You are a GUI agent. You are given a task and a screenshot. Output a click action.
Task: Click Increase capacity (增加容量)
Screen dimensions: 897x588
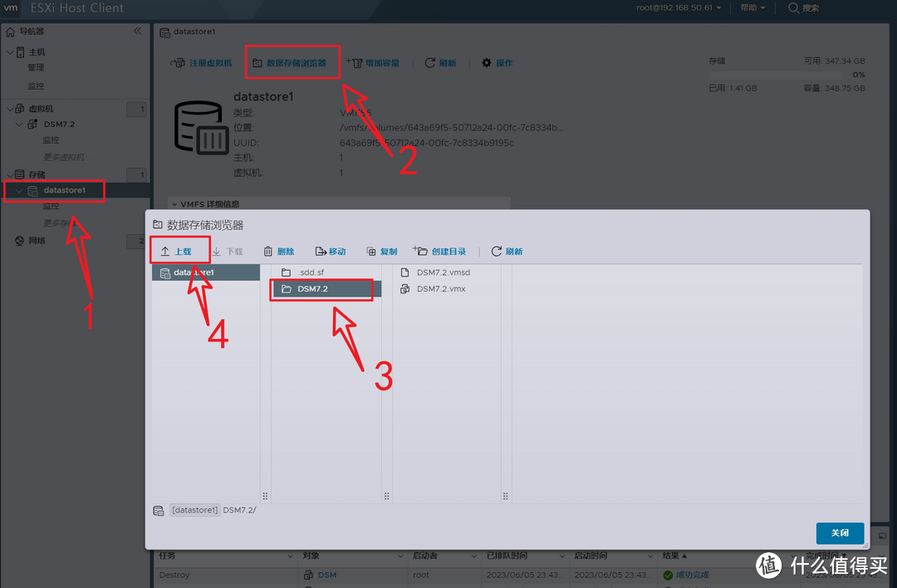tap(373, 63)
